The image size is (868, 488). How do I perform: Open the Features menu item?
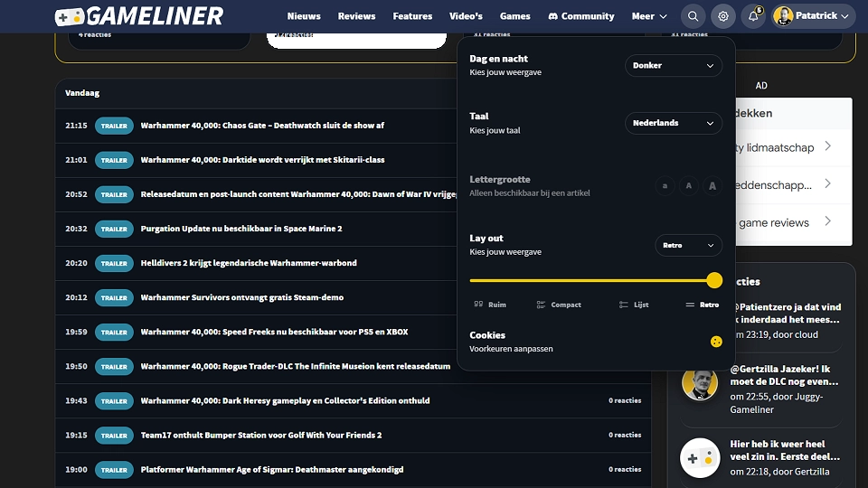(x=412, y=16)
